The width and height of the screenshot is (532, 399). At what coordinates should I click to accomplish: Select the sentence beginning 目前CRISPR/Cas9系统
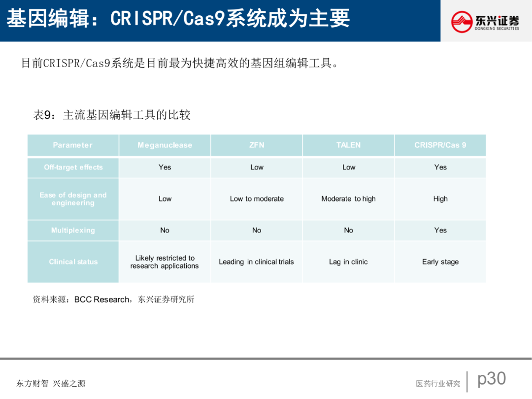pyautogui.click(x=180, y=63)
